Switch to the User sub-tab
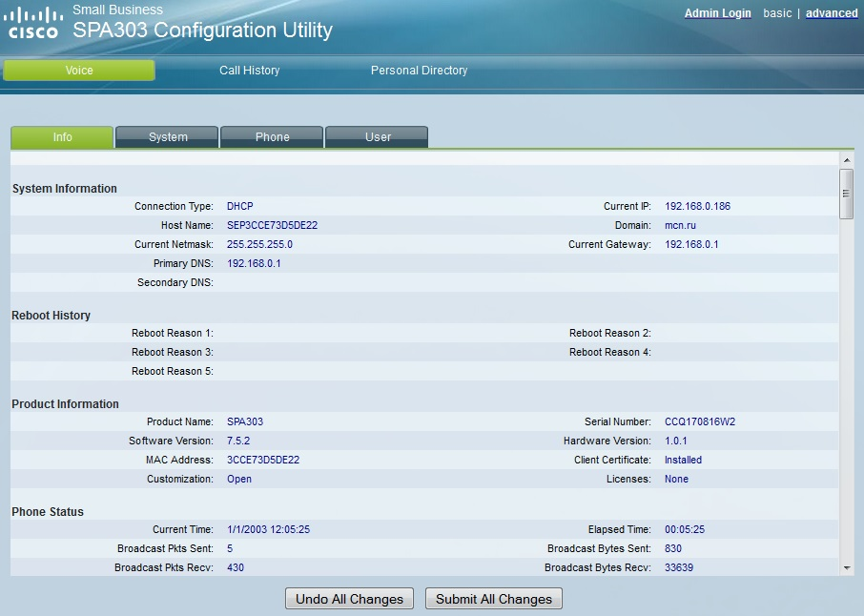Image resolution: width=864 pixels, height=616 pixels. coord(378,137)
